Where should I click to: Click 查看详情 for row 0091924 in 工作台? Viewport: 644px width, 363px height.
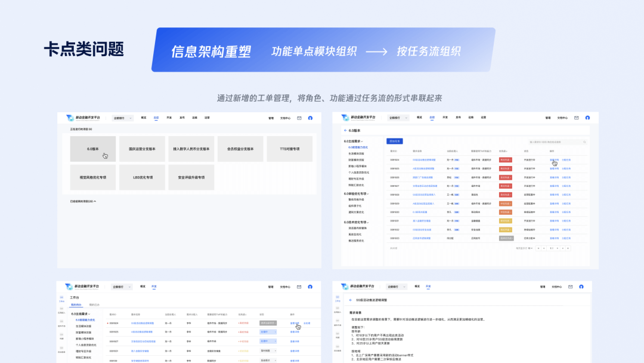295,323
